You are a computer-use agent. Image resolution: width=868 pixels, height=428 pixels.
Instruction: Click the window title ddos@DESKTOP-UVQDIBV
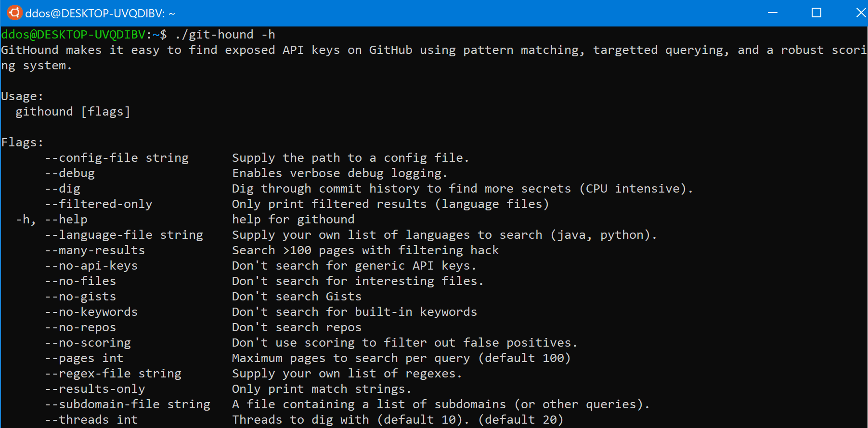point(100,13)
